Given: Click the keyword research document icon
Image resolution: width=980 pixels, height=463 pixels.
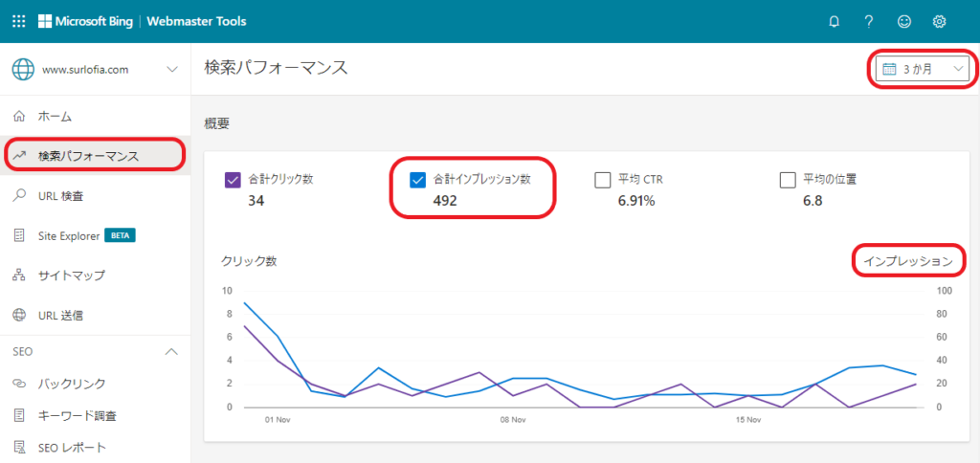Looking at the screenshot, I should pos(19,415).
